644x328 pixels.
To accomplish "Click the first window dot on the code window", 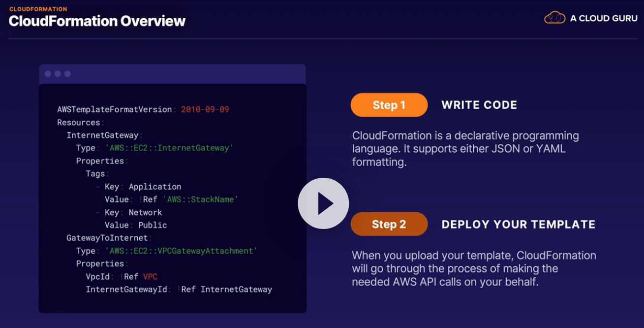I will click(x=48, y=74).
